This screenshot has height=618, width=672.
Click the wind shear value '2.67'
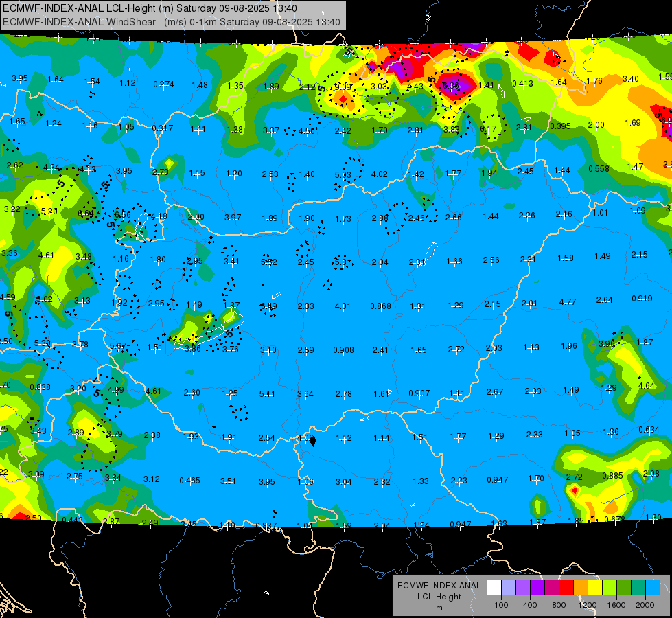click(x=495, y=392)
